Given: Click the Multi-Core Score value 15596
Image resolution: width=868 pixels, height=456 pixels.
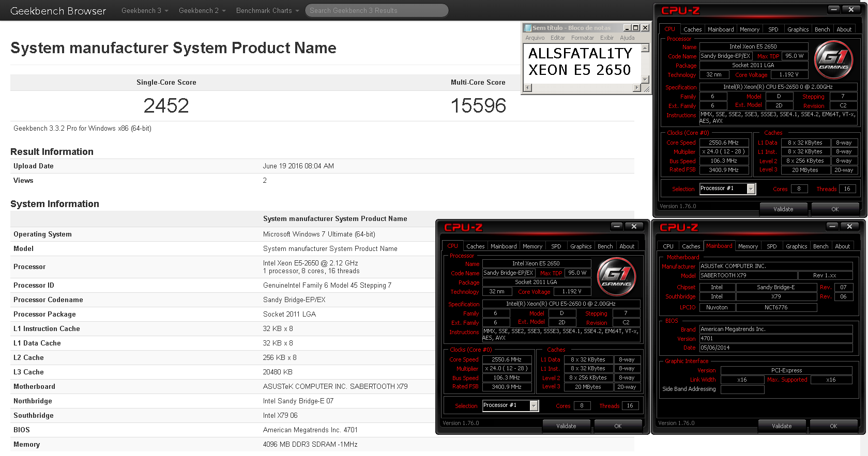Looking at the screenshot, I should 478,106.
